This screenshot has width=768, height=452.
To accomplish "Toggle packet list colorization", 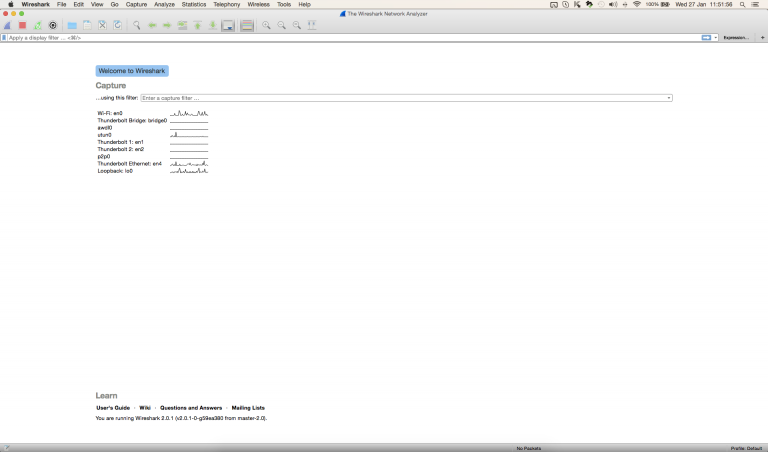I will 247,25.
